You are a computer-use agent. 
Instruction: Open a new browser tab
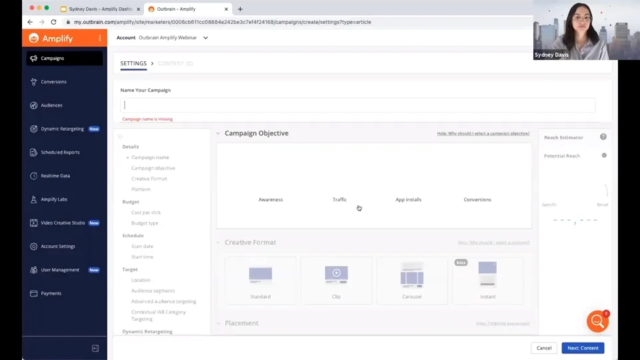(x=240, y=9)
